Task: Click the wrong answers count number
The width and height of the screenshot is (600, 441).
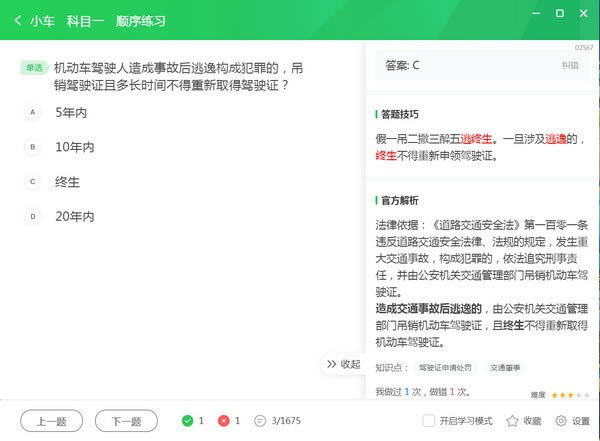Action: [237, 421]
